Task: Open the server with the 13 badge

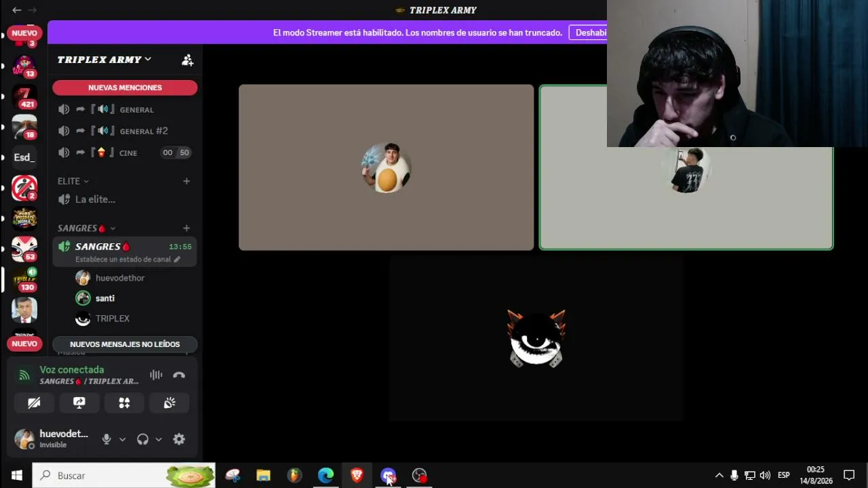Action: click(x=24, y=66)
